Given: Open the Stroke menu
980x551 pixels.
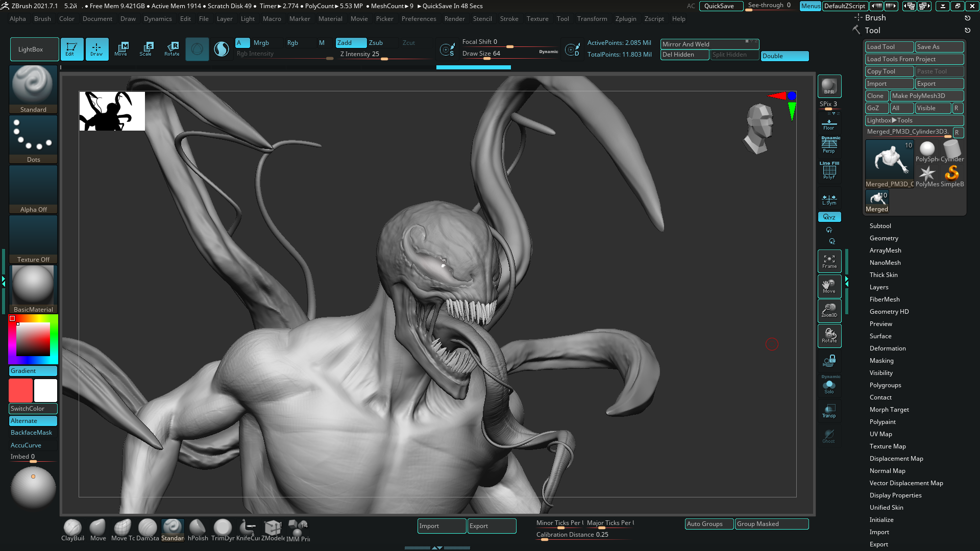Looking at the screenshot, I should coord(509,19).
